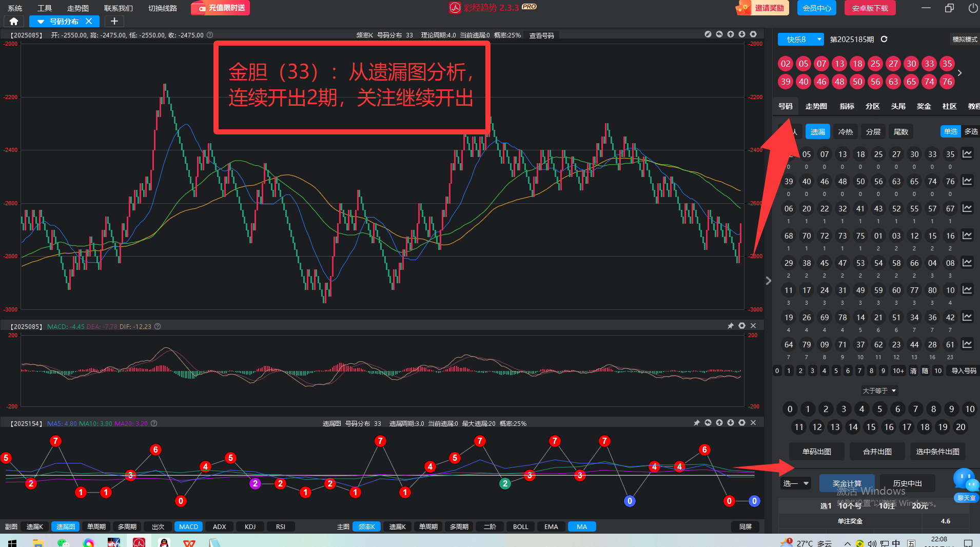Add a new tab with plus icon
Viewport: 980px width, 547px height.
tap(114, 22)
